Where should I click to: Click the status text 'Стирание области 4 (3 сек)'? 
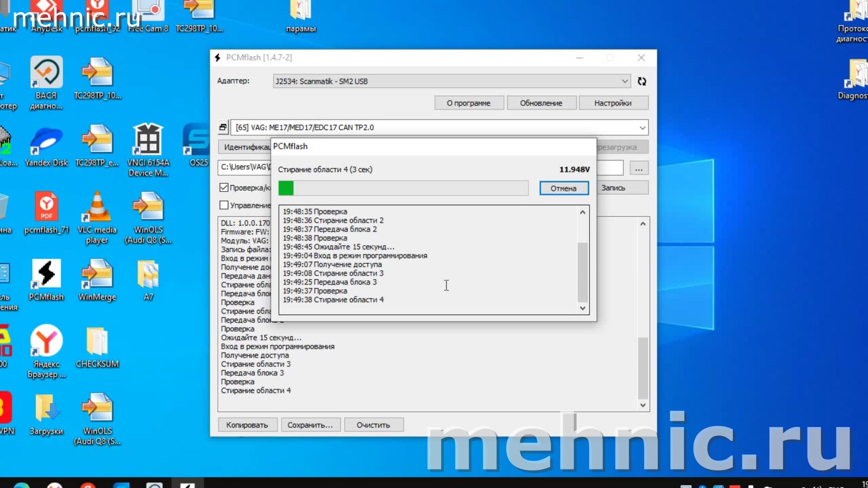coord(325,169)
